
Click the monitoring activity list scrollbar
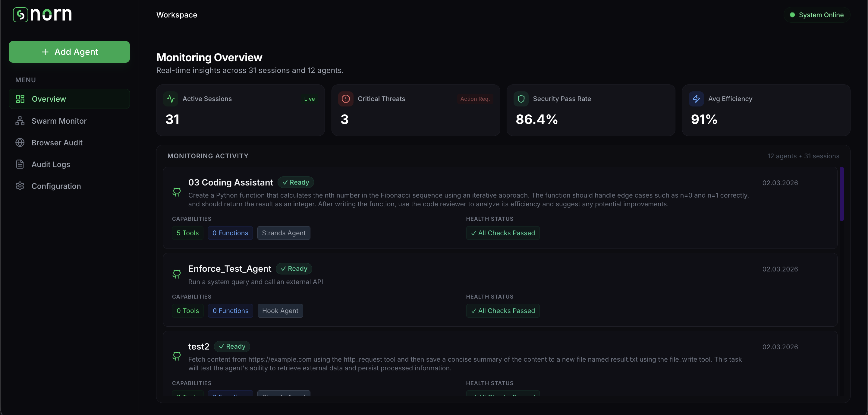(841, 194)
